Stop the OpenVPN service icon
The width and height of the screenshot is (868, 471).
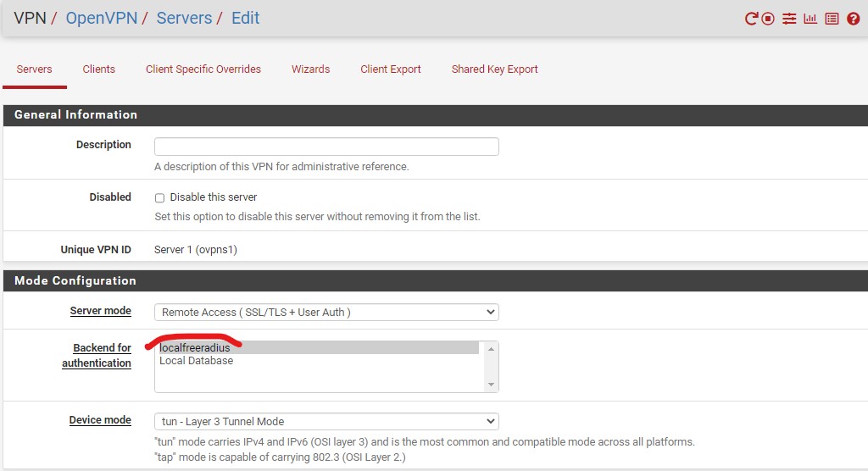coord(768,19)
